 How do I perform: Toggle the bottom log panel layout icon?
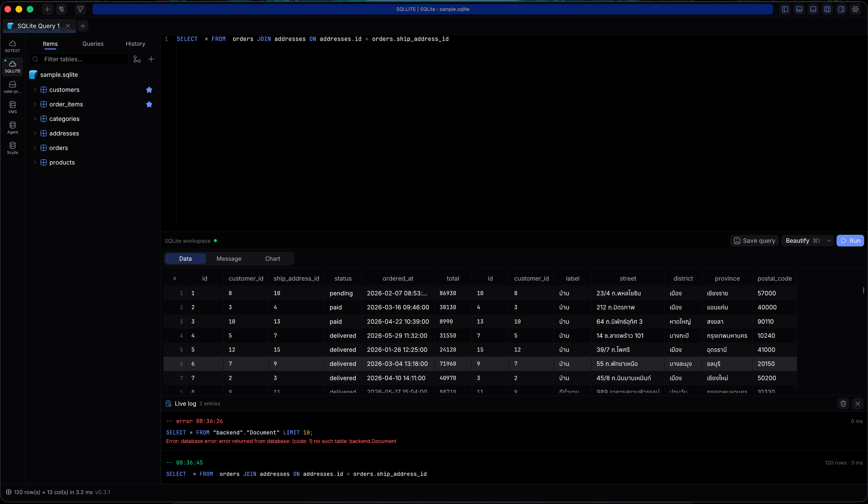(799, 9)
